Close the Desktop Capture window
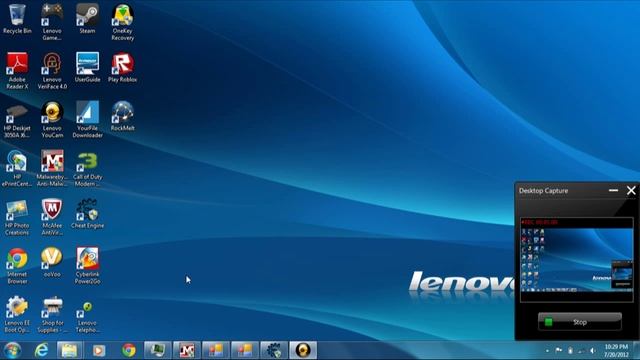The image size is (640, 360). [631, 190]
